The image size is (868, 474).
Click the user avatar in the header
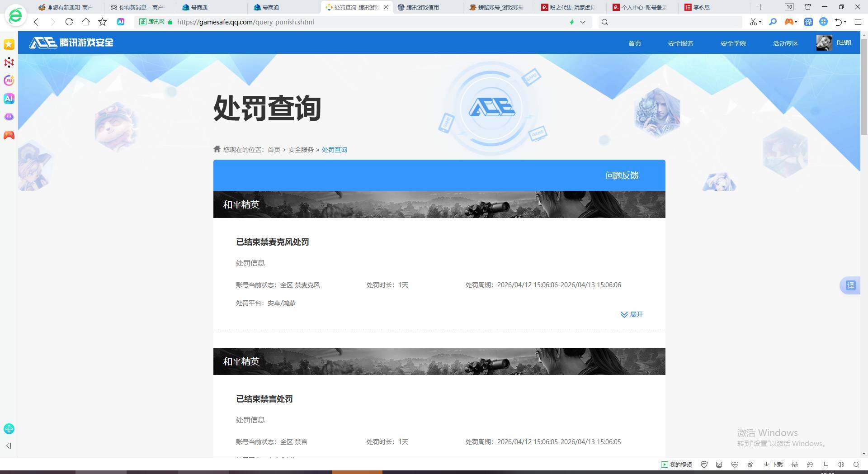[824, 43]
